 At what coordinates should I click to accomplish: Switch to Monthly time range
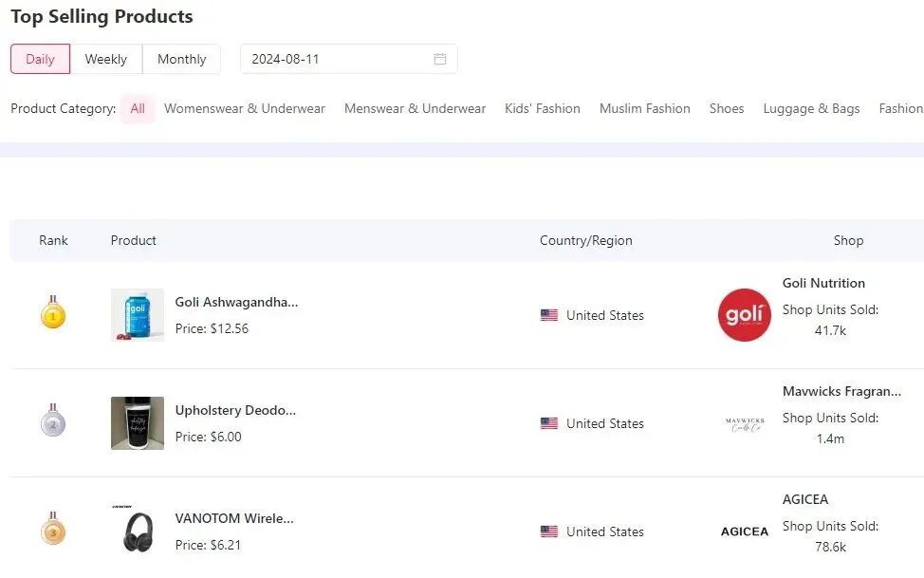pos(181,59)
